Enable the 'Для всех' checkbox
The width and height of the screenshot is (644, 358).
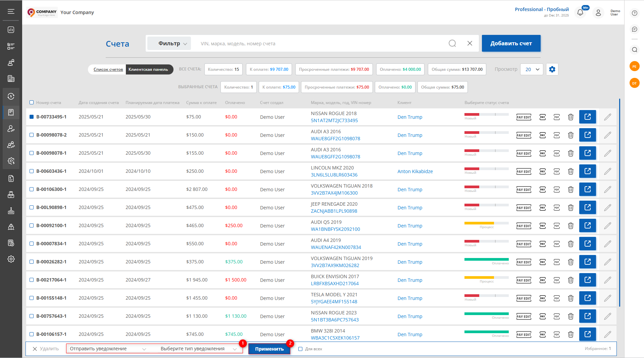[x=300, y=349]
